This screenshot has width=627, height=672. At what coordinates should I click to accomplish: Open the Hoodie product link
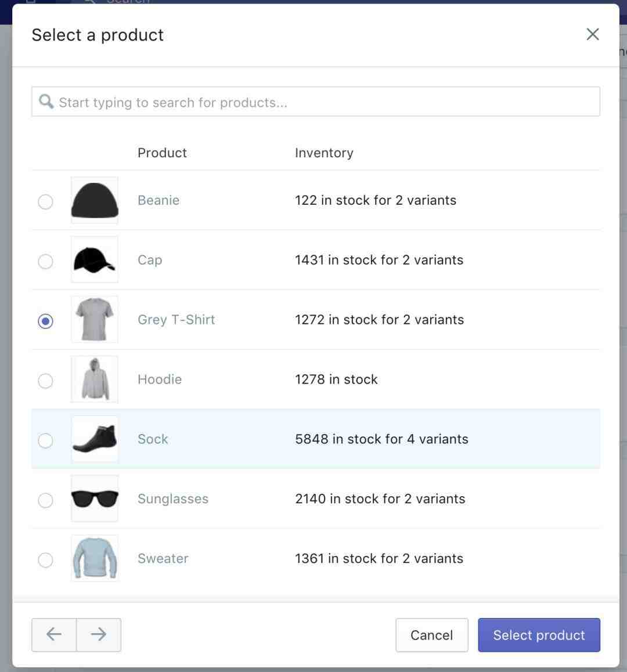pos(160,380)
